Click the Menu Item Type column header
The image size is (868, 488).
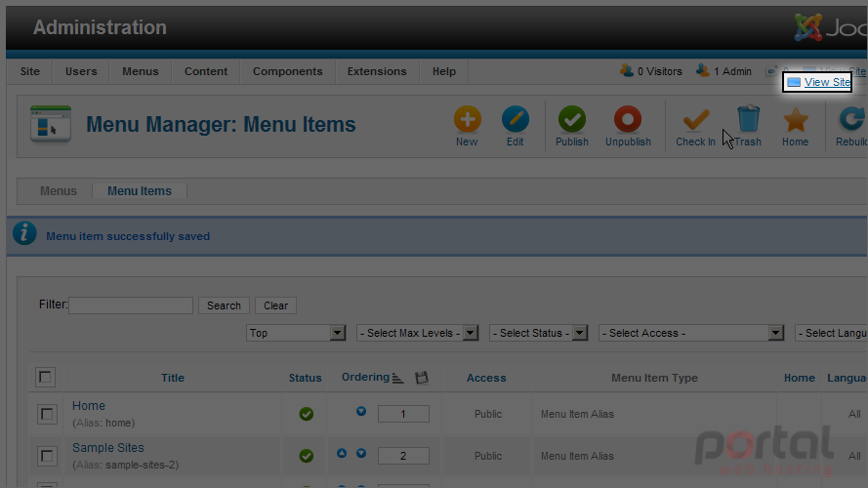pyautogui.click(x=654, y=378)
